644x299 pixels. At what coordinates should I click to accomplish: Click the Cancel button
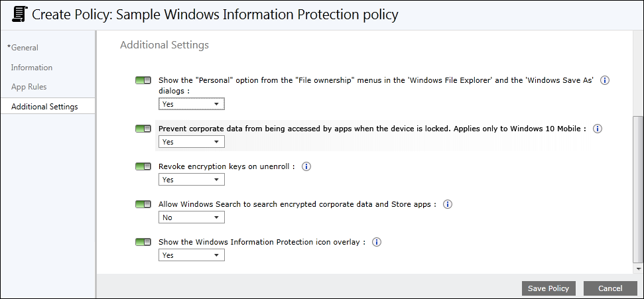610,288
